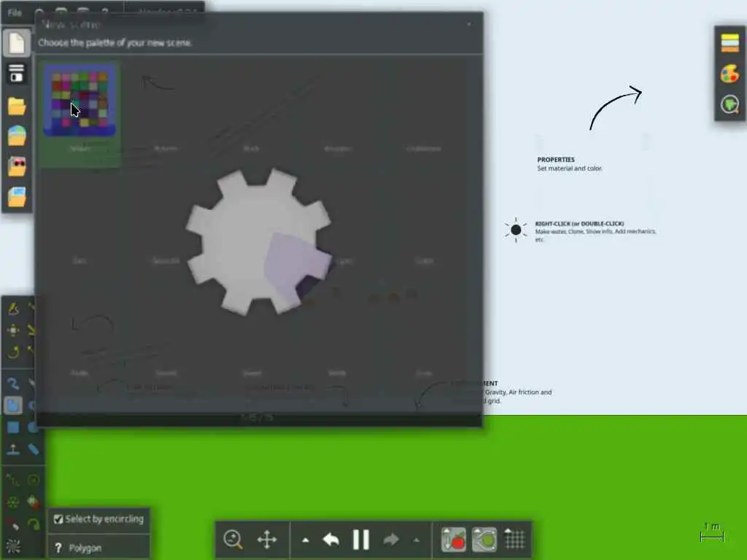Toggle the background grid
This screenshot has height=560, width=747.
pos(514,540)
